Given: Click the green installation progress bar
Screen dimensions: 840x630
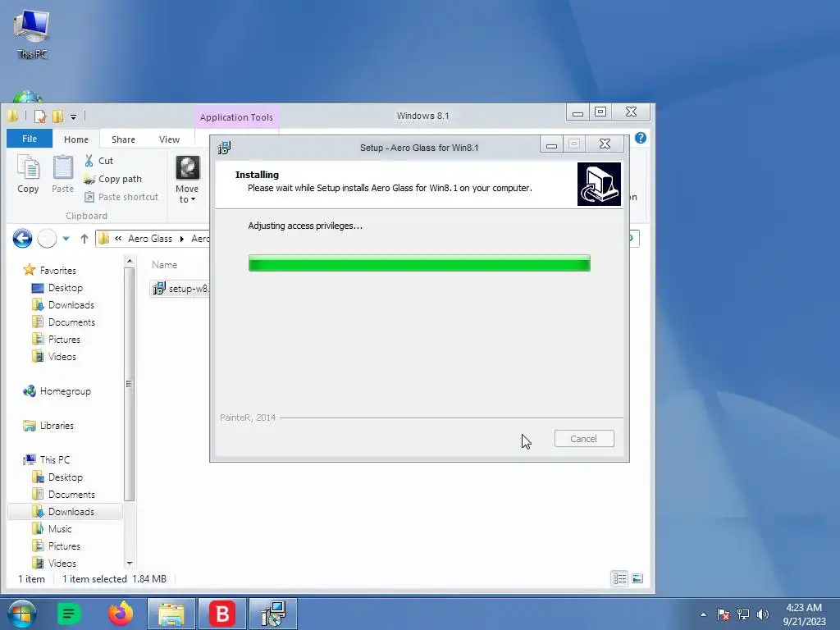Looking at the screenshot, I should [419, 263].
